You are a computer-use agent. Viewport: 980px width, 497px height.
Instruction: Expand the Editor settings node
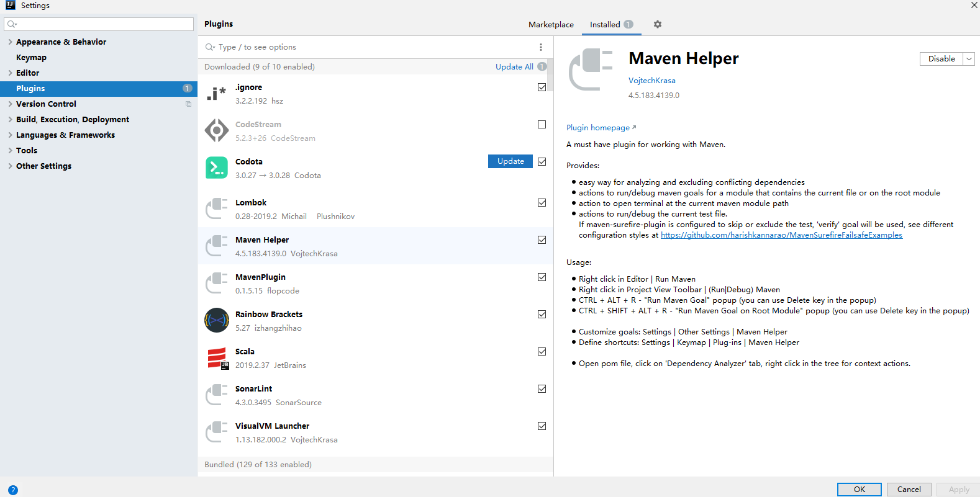pyautogui.click(x=10, y=73)
